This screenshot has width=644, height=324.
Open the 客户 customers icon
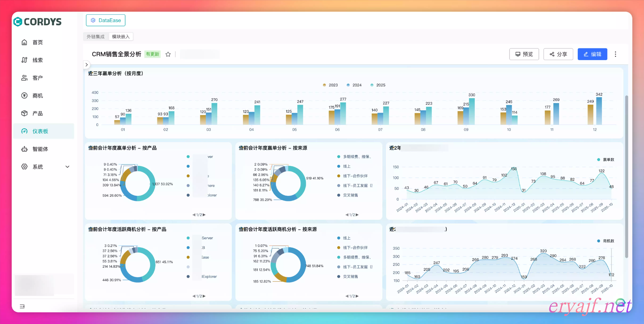[x=24, y=78]
